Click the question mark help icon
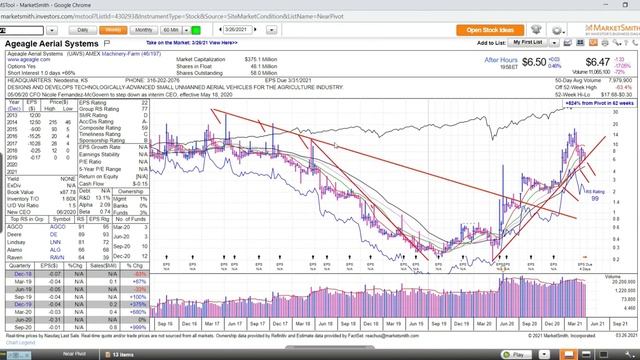The width and height of the screenshot is (640, 360). point(626,42)
